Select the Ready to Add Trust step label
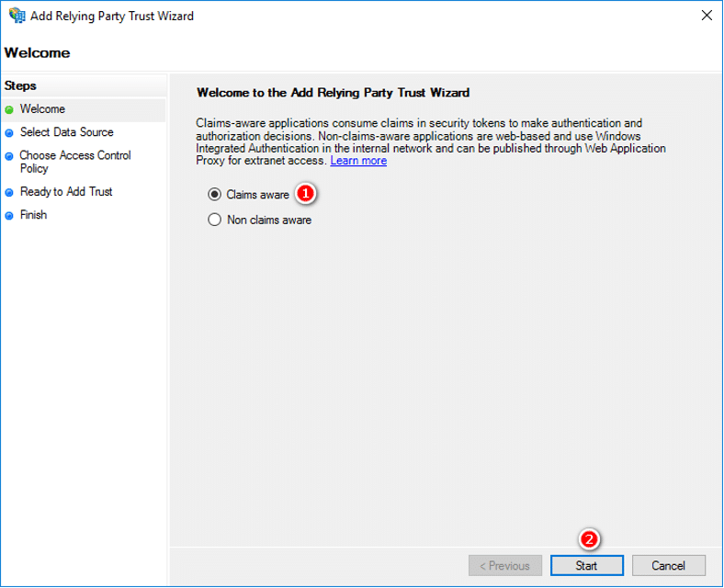Screen dimensions: 724x588 (x=66, y=192)
